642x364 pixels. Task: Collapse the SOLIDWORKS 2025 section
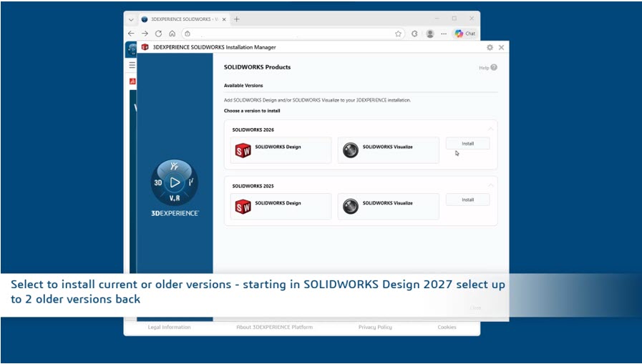tap(490, 185)
